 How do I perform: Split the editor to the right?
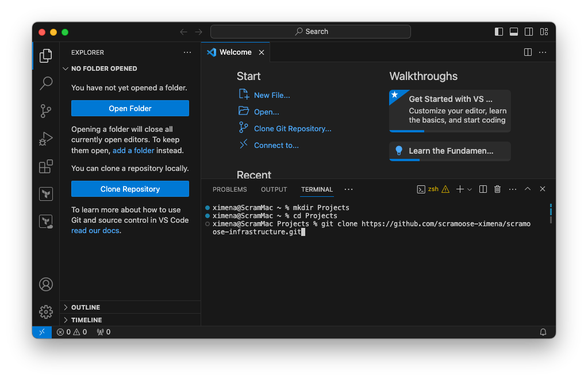pyautogui.click(x=528, y=52)
